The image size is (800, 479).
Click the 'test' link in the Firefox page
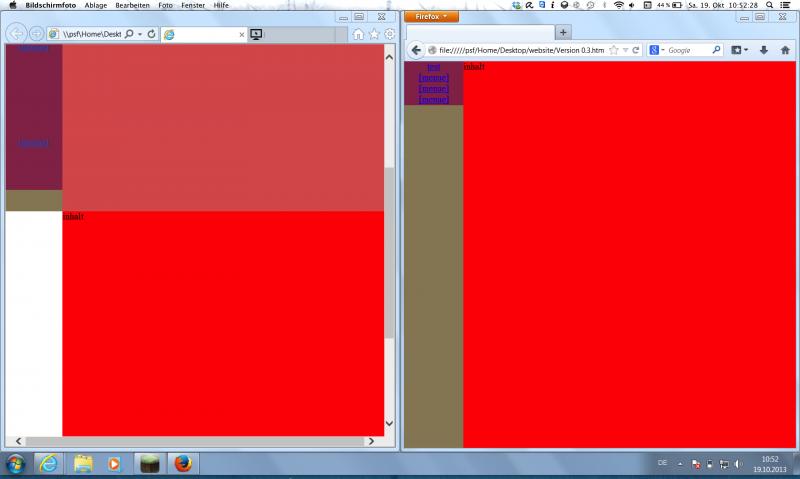click(433, 67)
